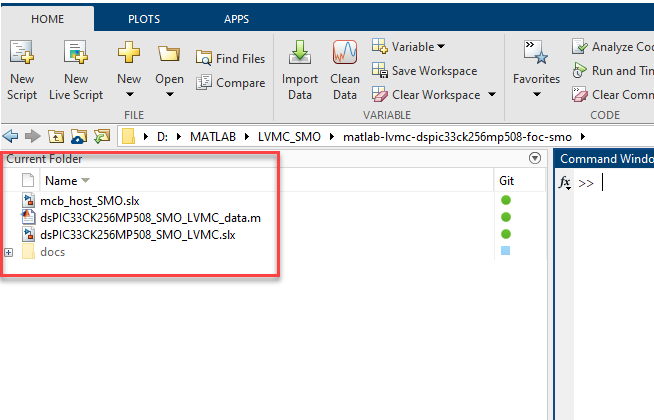Click Find Files
Screen dimensions: 654x420
point(230,59)
